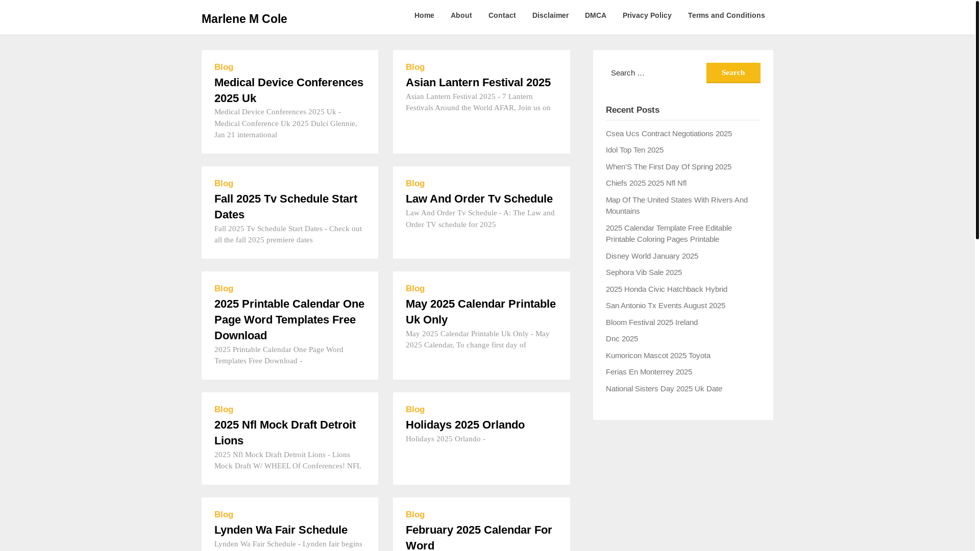Screen dimensions: 980x551
Task: Open Bloom Festival 2025 Ireland recent post
Action: (651, 322)
